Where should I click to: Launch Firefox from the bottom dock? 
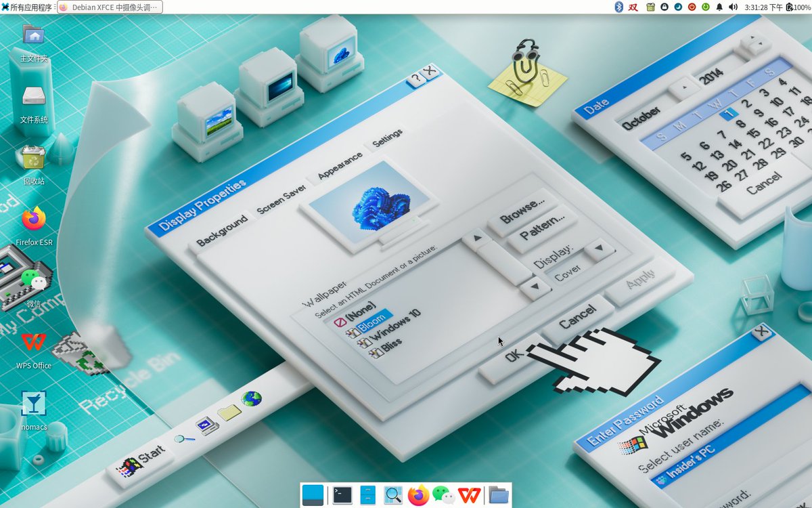tap(419, 495)
